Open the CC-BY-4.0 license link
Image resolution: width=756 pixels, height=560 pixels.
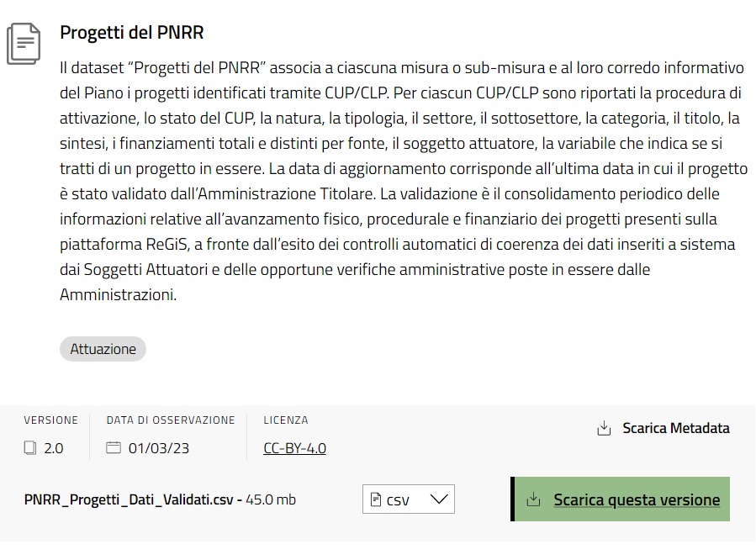point(294,448)
